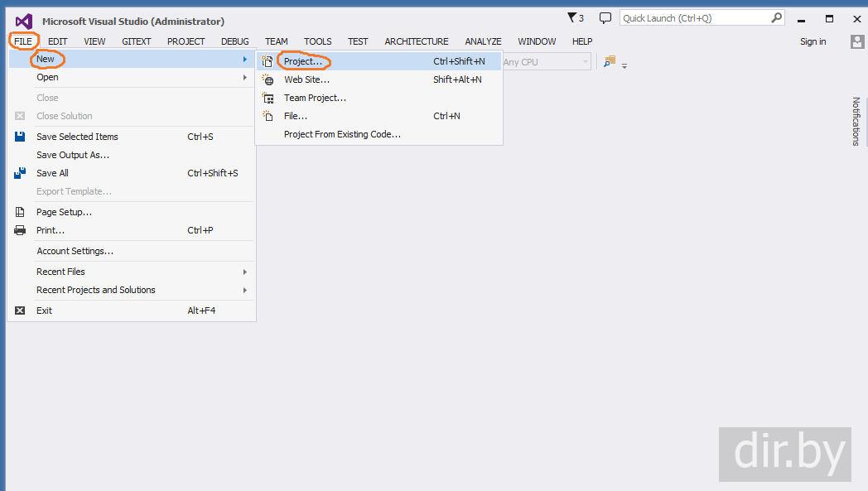Select Save All menu entry
Viewport: 868px width, 491px height.
click(x=132, y=173)
